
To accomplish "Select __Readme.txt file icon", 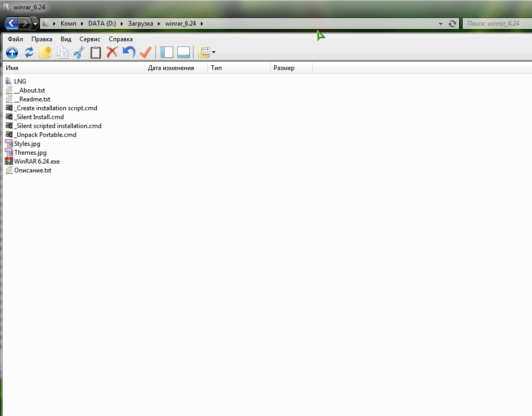I will [x=9, y=99].
